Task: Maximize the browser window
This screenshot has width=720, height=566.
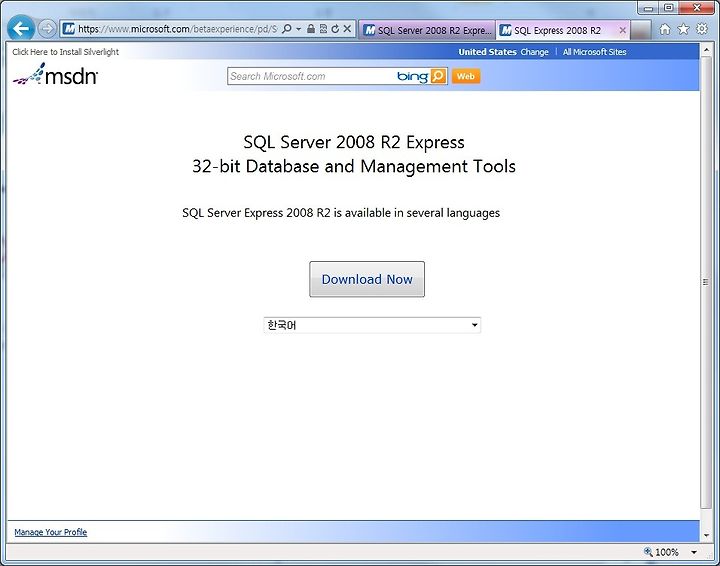Action: [x=669, y=8]
